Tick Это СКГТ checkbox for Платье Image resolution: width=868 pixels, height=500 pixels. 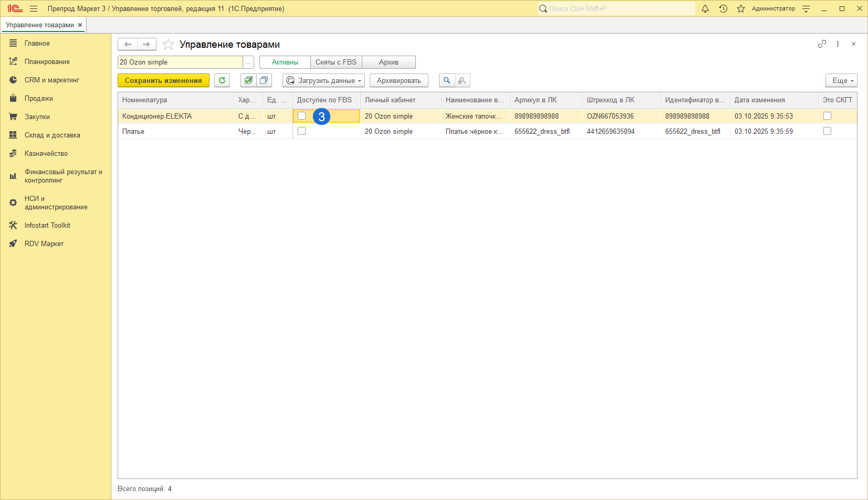(x=827, y=131)
